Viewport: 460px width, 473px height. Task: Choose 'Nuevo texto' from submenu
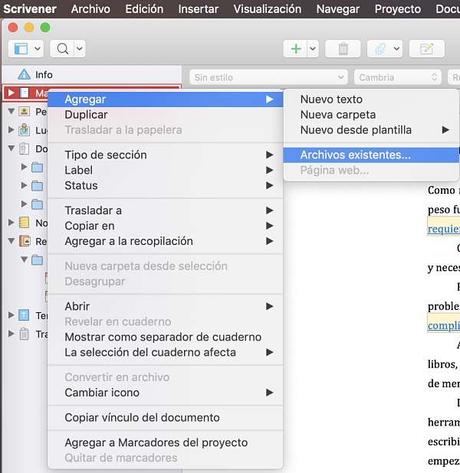pos(371,99)
